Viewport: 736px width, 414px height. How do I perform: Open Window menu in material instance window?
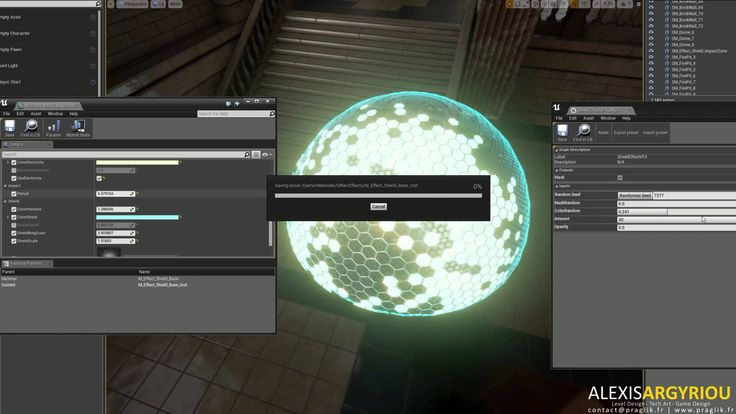pyautogui.click(x=55, y=114)
